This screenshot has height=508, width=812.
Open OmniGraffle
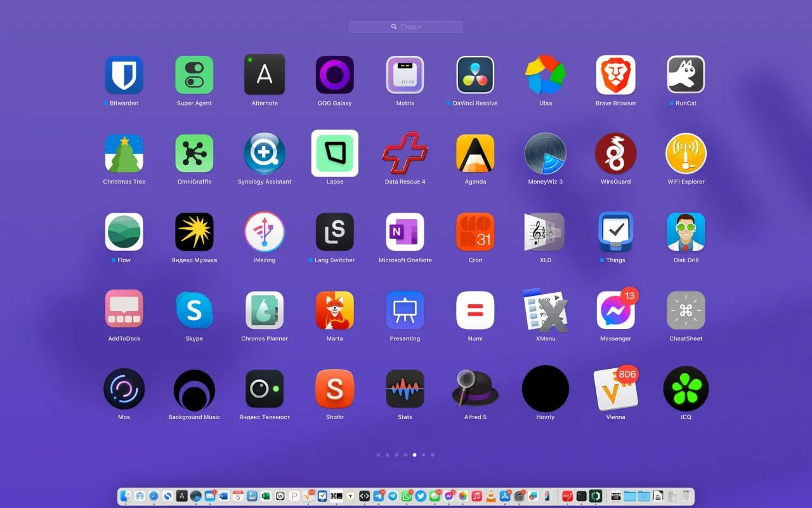click(x=194, y=154)
